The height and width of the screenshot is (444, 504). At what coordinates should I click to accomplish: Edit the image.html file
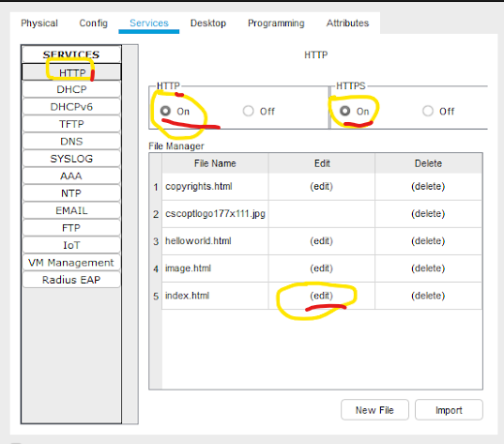(x=321, y=268)
